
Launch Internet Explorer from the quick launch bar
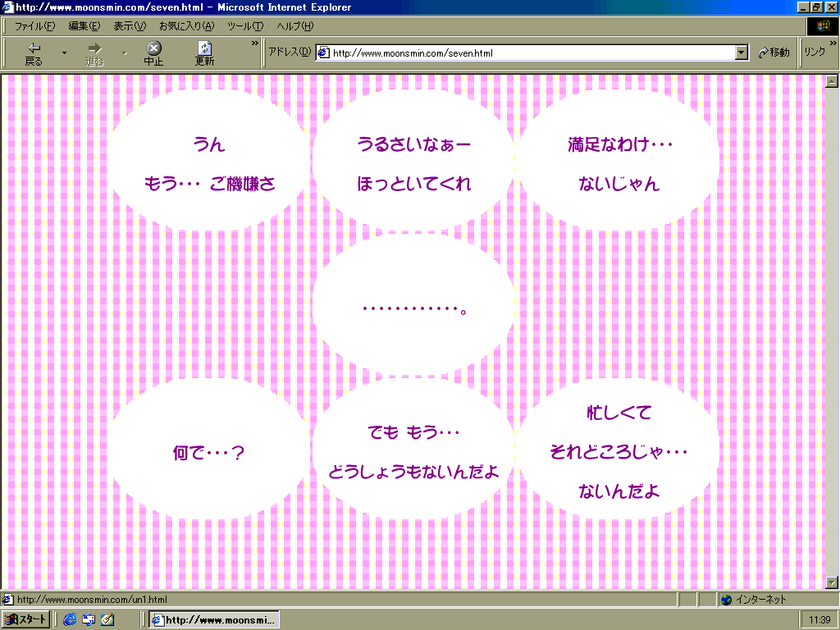[70, 619]
